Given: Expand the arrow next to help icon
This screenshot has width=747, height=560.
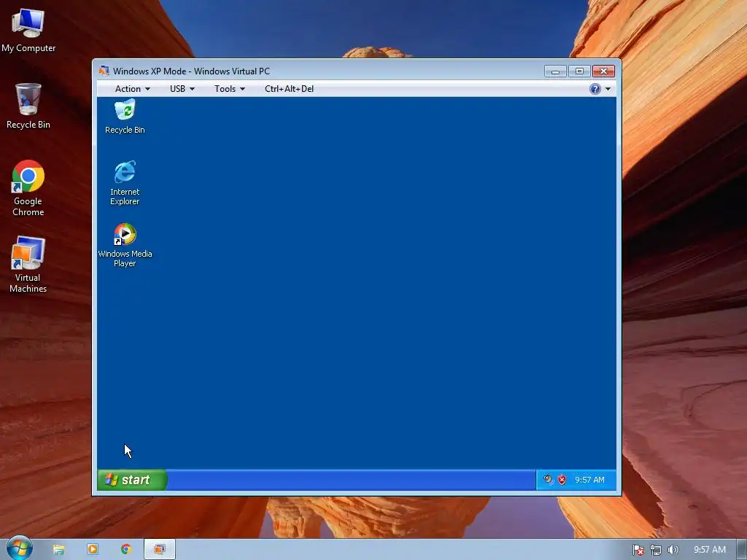Looking at the screenshot, I should (x=608, y=89).
